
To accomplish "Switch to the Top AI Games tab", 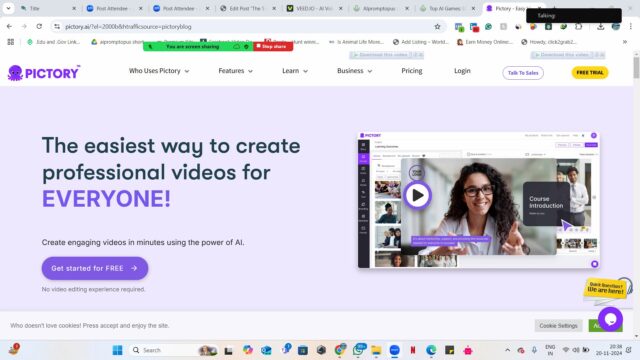I will [447, 8].
